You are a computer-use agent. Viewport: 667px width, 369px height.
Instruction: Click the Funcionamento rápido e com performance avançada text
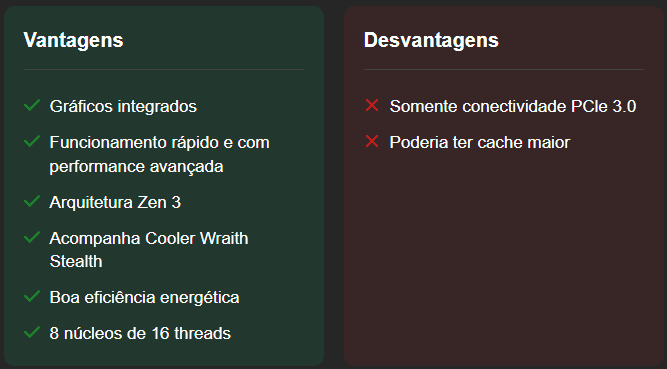coord(160,154)
